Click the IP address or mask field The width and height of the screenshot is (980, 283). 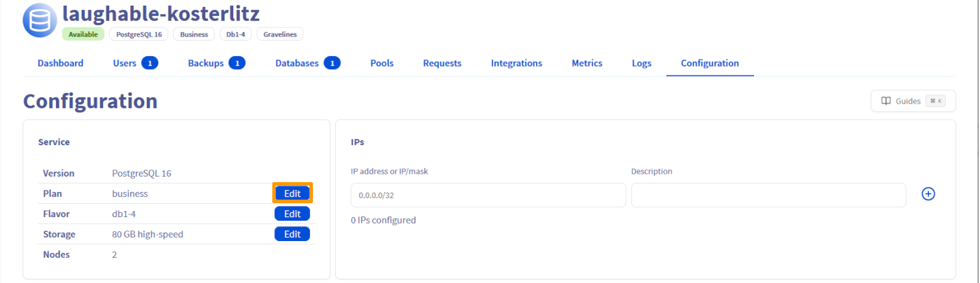(x=488, y=195)
